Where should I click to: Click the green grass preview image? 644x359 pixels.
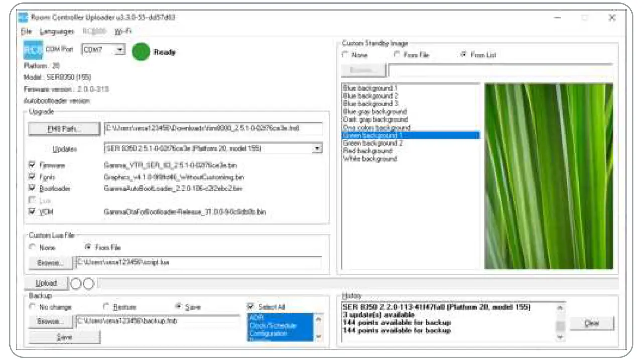tap(549, 176)
